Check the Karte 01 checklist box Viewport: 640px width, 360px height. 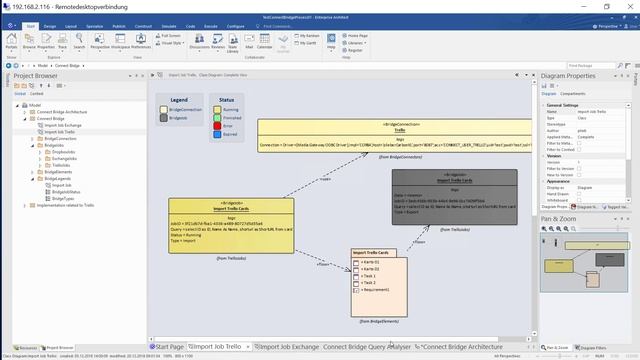[x=356, y=262]
